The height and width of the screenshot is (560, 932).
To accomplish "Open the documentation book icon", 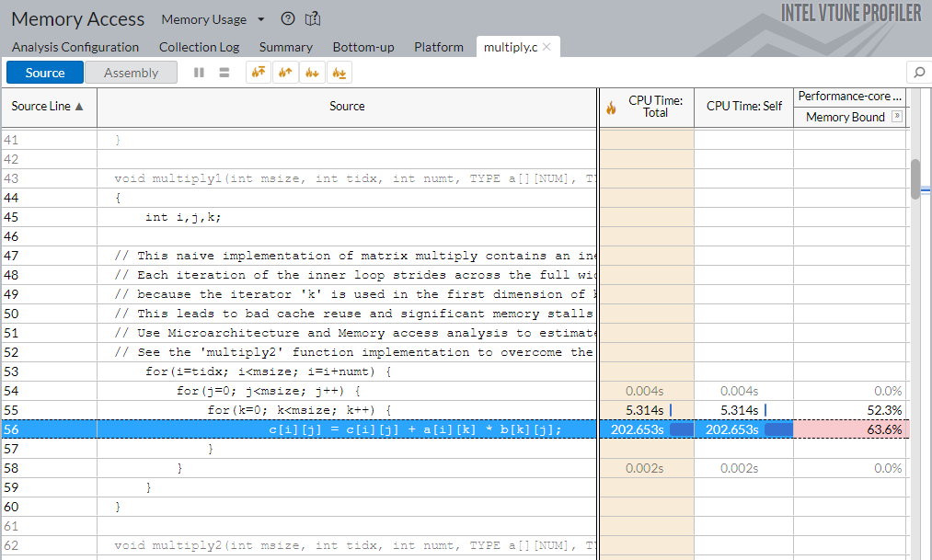I will pos(313,19).
